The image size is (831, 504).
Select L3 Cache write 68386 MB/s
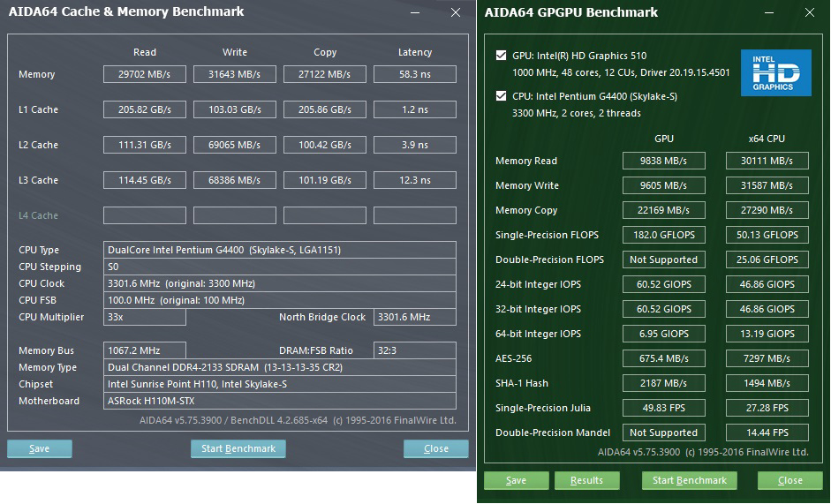[235, 180]
